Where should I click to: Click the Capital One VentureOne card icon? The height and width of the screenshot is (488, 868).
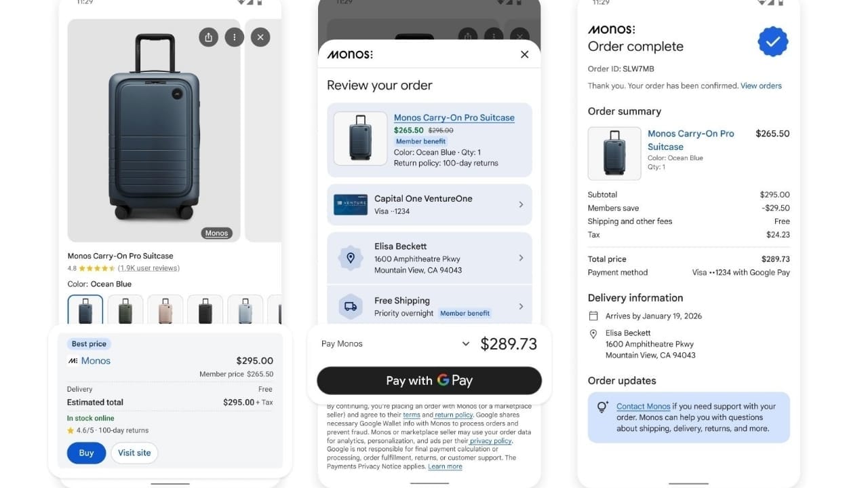tap(351, 204)
